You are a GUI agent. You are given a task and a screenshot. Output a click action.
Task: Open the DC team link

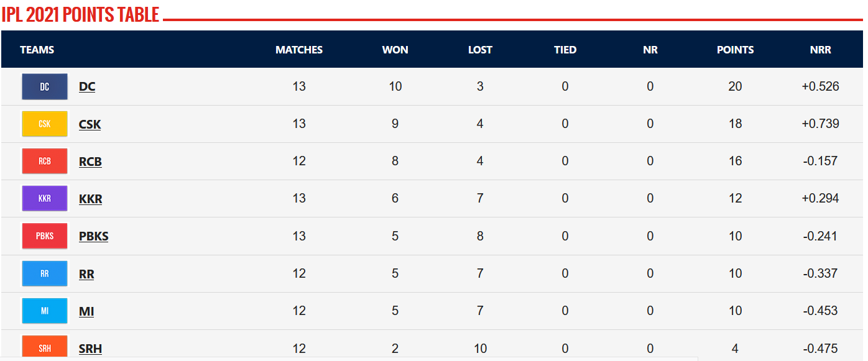point(87,87)
